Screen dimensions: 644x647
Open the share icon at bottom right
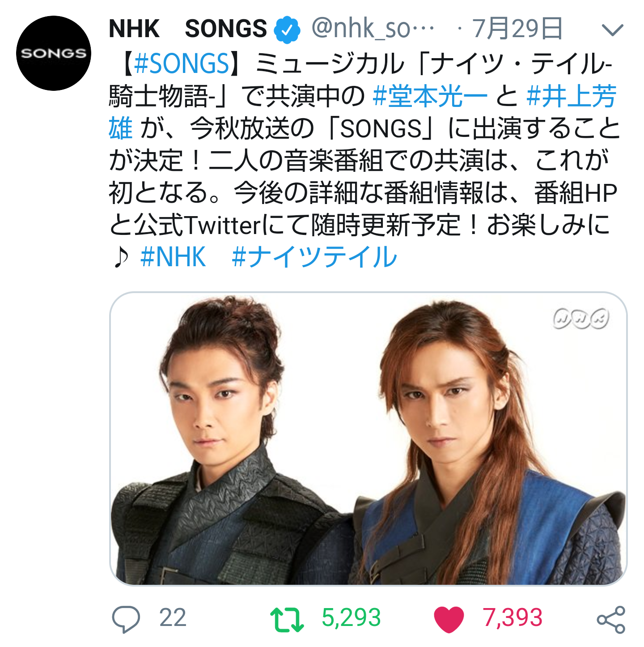pos(611,619)
